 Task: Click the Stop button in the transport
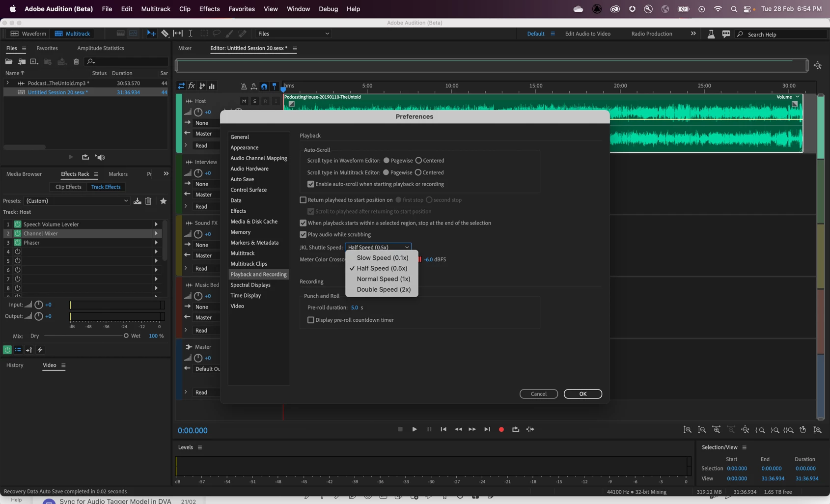400,429
